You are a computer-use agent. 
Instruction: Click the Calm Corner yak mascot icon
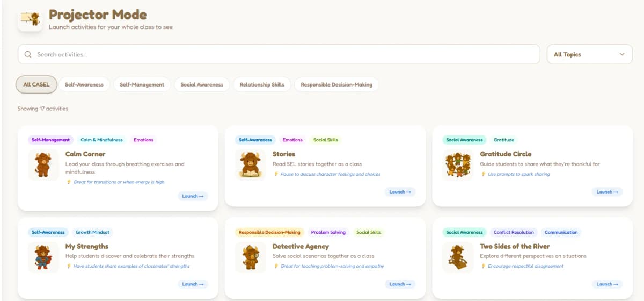click(x=43, y=164)
